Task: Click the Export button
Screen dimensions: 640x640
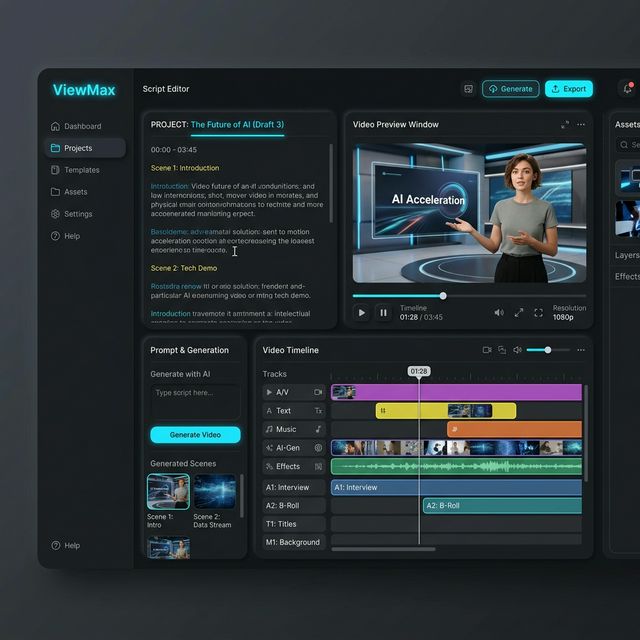Action: 569,89
